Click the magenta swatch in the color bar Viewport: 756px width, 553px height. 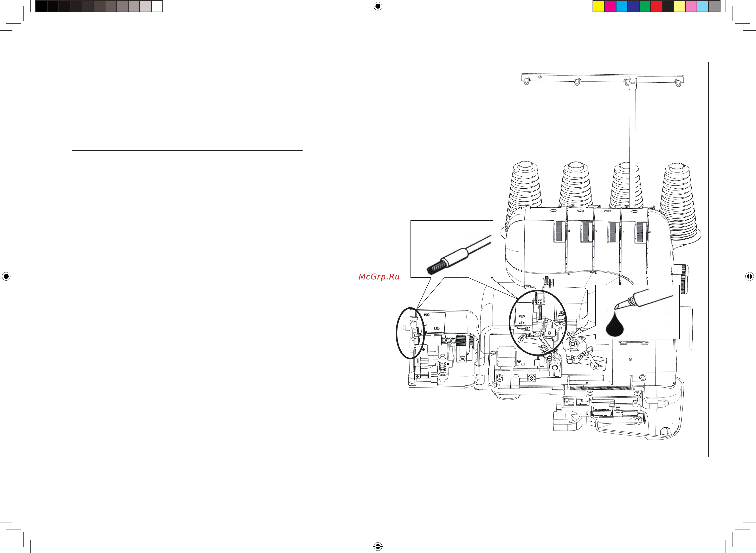tap(610, 6)
